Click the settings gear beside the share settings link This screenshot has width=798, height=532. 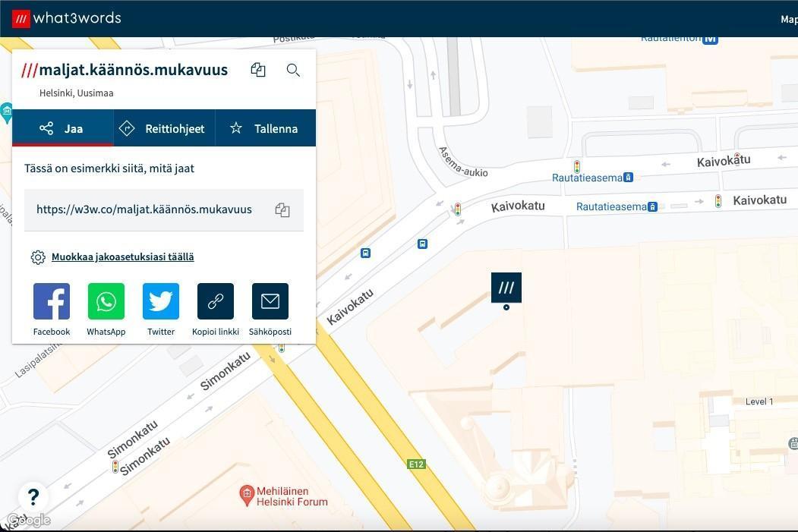pyautogui.click(x=38, y=257)
